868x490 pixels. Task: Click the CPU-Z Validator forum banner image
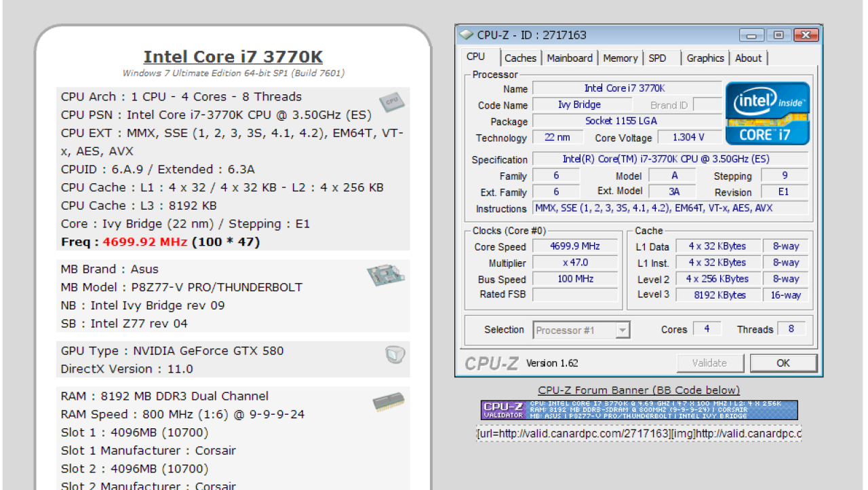(639, 410)
